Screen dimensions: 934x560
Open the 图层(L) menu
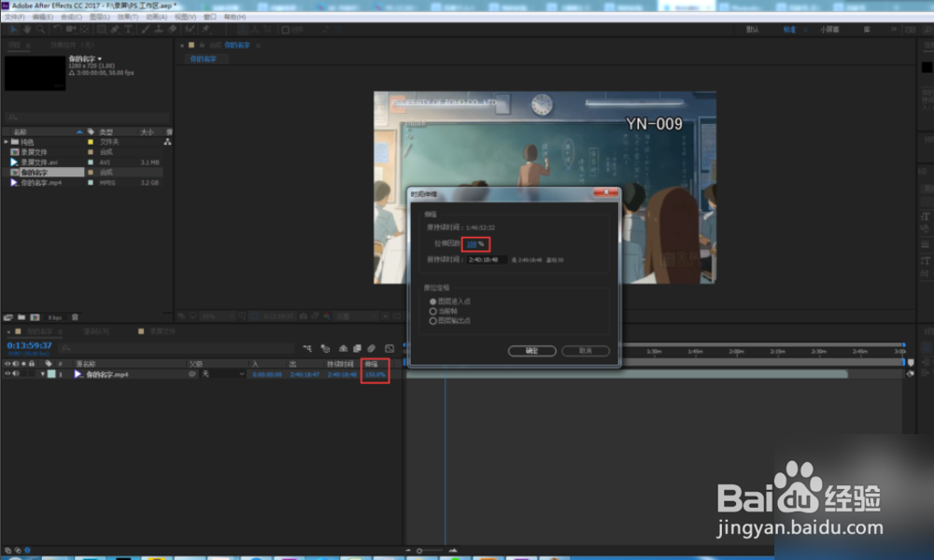coord(100,17)
